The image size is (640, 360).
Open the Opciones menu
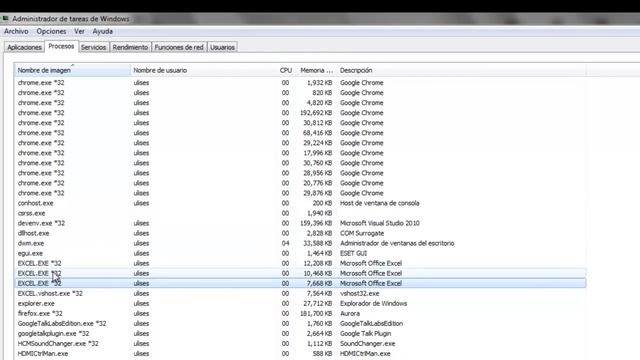pyautogui.click(x=51, y=31)
